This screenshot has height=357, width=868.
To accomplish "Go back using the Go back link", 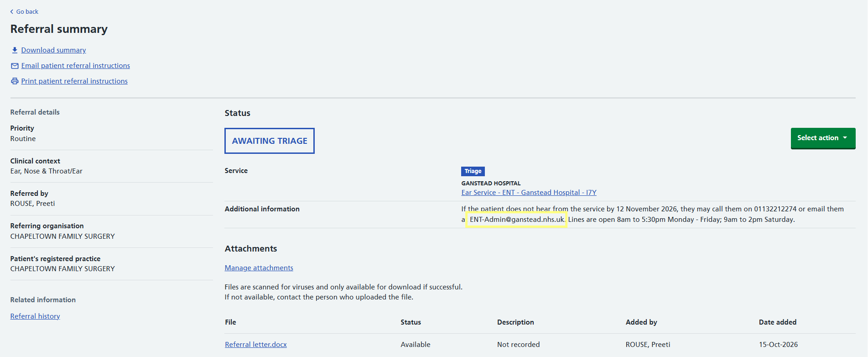I will point(27,12).
